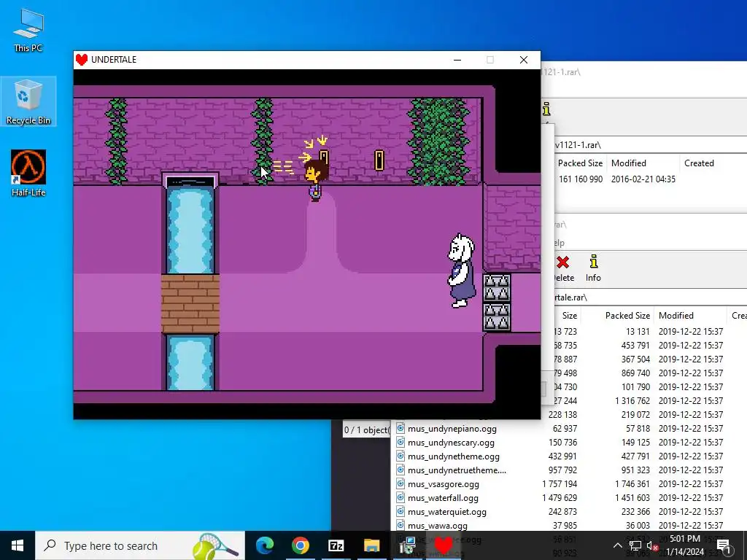Open Google Chrome from the taskbar
747x560 pixels.
coord(300,545)
